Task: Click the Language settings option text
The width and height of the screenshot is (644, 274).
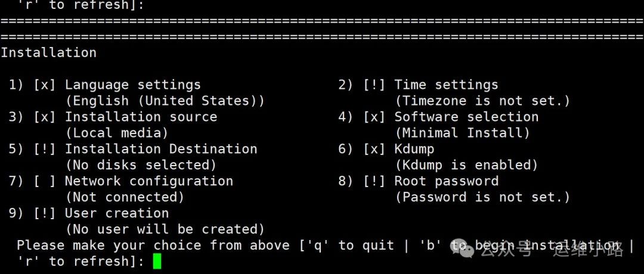Action: [x=132, y=85]
